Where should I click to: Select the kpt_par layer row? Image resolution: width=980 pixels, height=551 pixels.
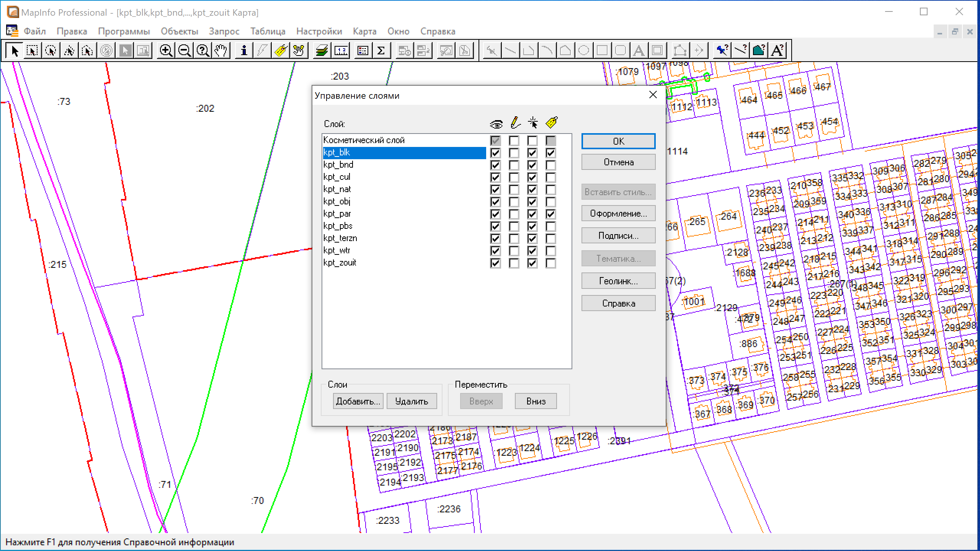tap(404, 214)
